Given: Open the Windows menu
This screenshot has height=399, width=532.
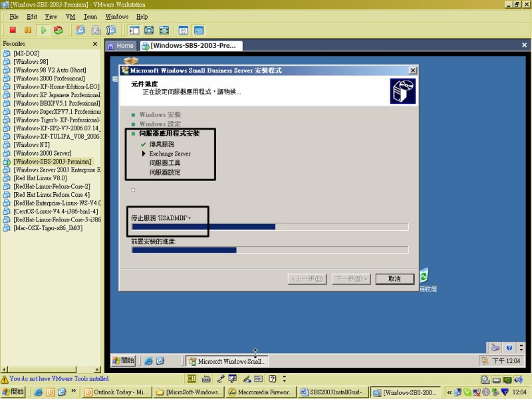Looking at the screenshot, I should coord(117,17).
